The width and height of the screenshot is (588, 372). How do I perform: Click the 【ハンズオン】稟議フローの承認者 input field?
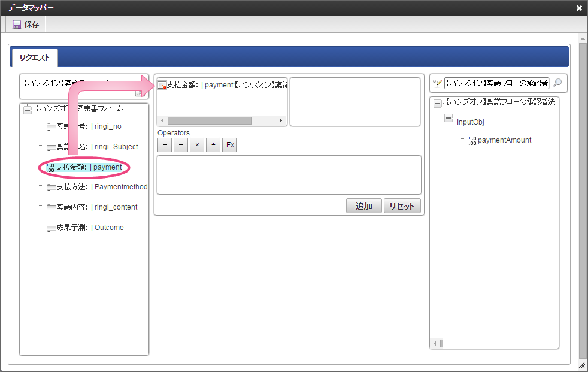click(497, 83)
